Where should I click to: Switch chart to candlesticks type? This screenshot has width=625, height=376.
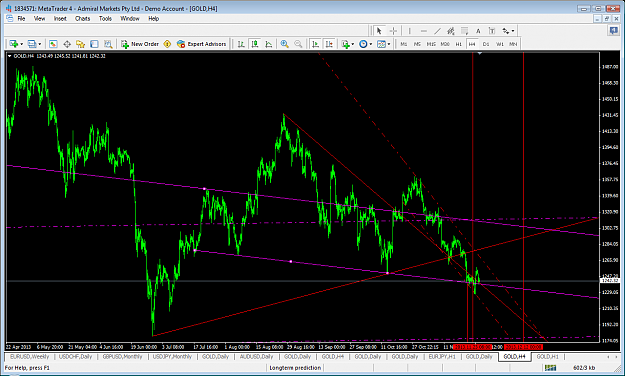pyautogui.click(x=255, y=44)
